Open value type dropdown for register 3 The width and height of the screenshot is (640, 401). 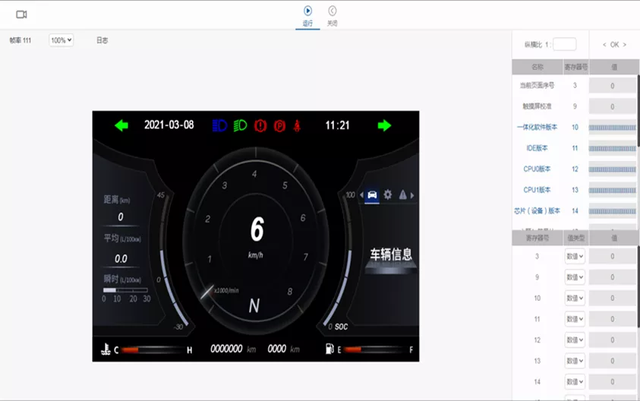[575, 256]
